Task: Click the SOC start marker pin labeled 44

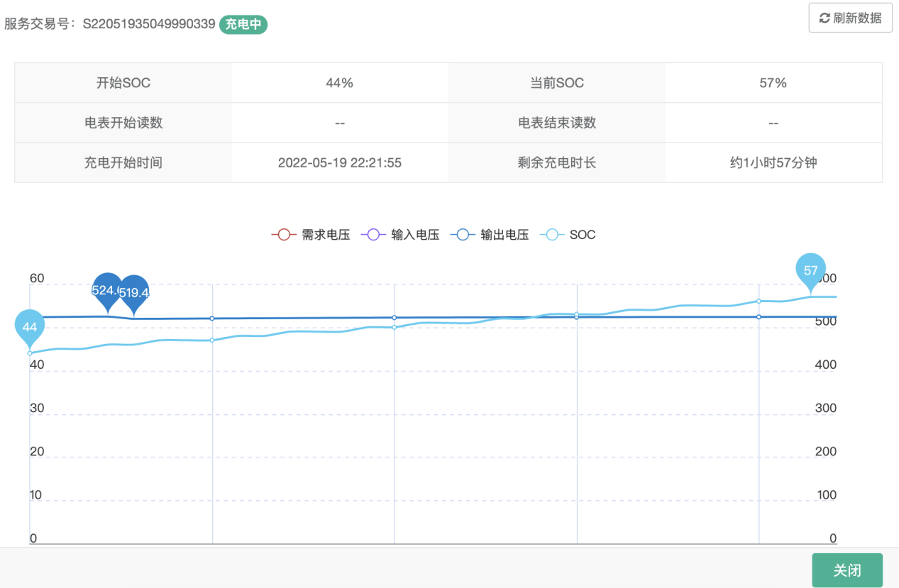Action: [x=30, y=327]
